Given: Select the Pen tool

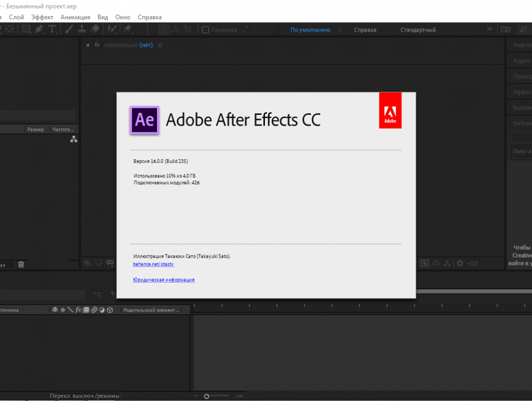Looking at the screenshot, I should coord(39,29).
